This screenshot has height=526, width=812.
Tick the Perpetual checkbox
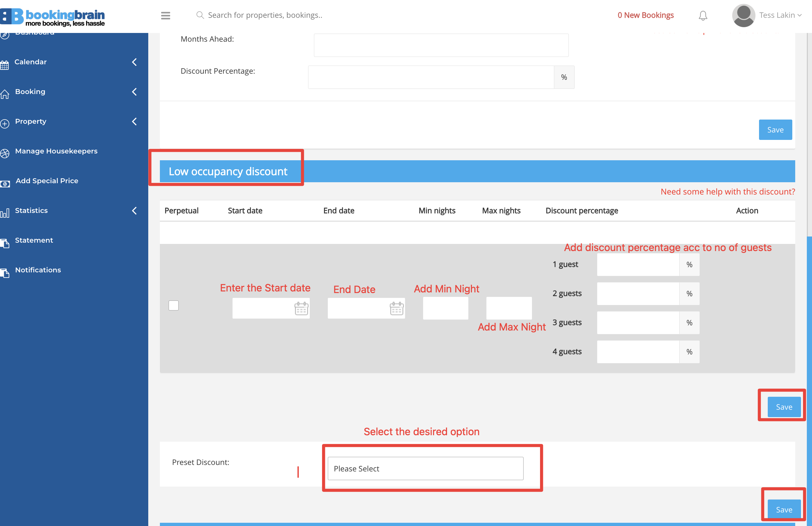[x=173, y=305]
